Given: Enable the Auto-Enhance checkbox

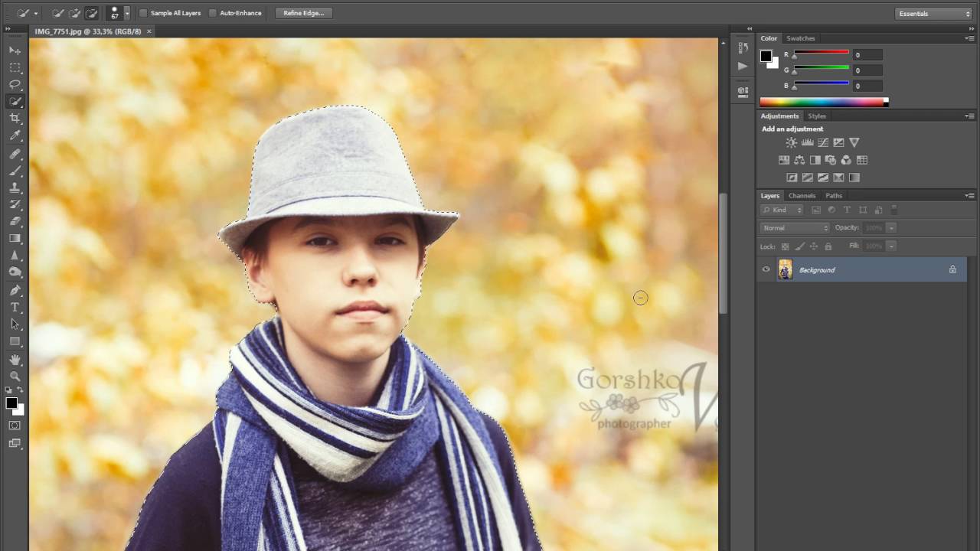Looking at the screenshot, I should pyautogui.click(x=213, y=13).
